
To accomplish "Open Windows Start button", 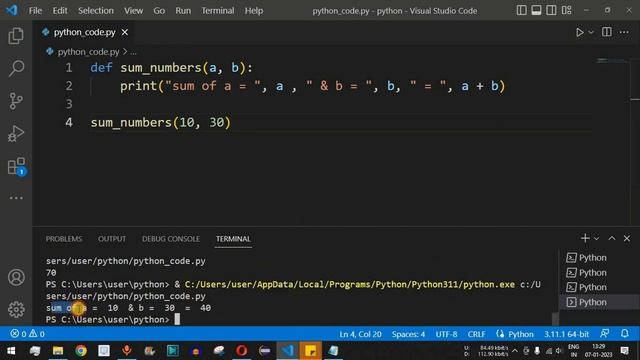I will click(x=11, y=351).
